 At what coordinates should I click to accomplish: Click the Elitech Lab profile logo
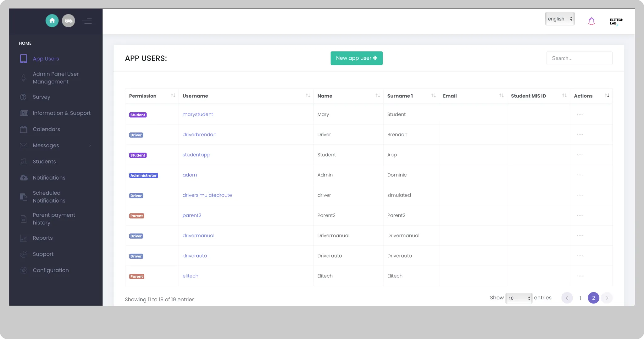(616, 21)
